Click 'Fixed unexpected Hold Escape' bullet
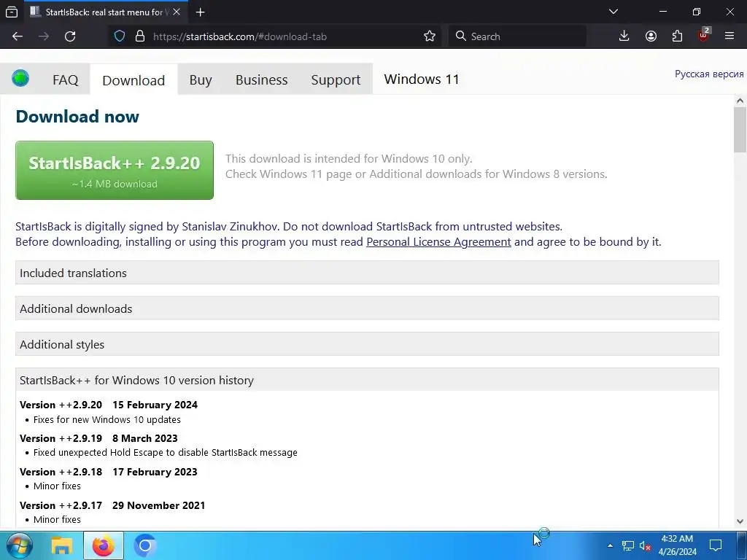 point(166,452)
